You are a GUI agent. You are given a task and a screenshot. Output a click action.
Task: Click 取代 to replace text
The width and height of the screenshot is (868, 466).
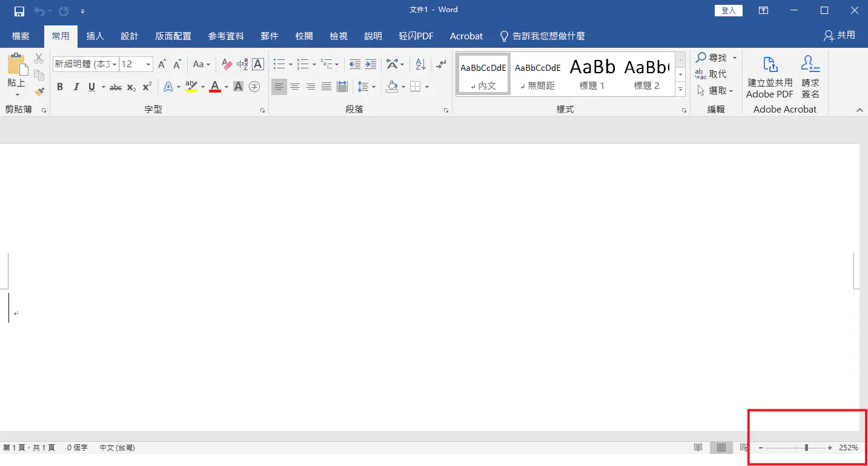[x=711, y=74]
